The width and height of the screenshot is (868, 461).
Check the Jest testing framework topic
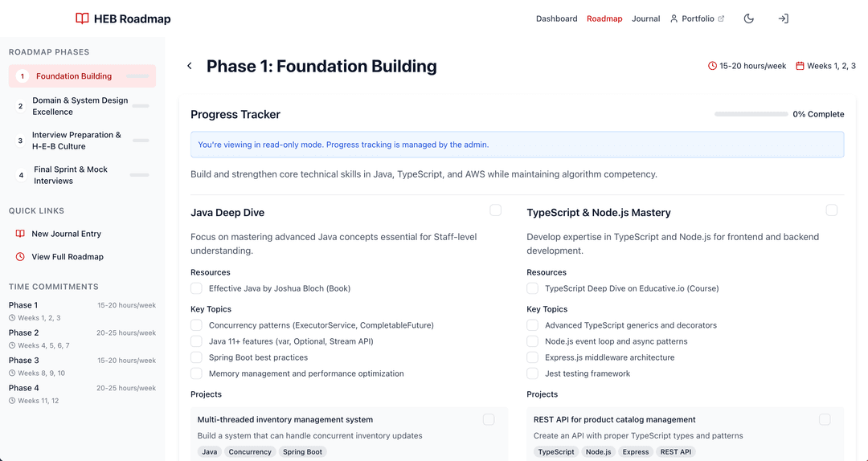point(532,373)
